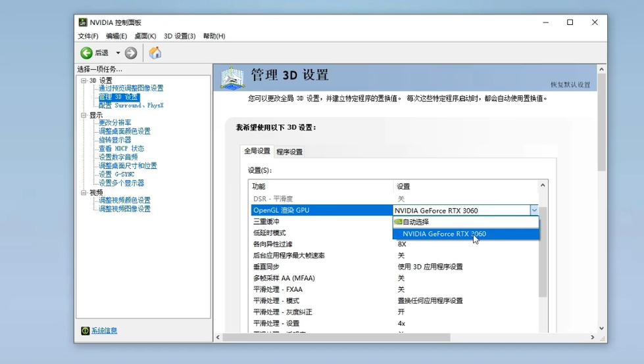
Task: Toggle the OpenGL 渲染 GPU combo box arrow
Action: pyautogui.click(x=534, y=210)
